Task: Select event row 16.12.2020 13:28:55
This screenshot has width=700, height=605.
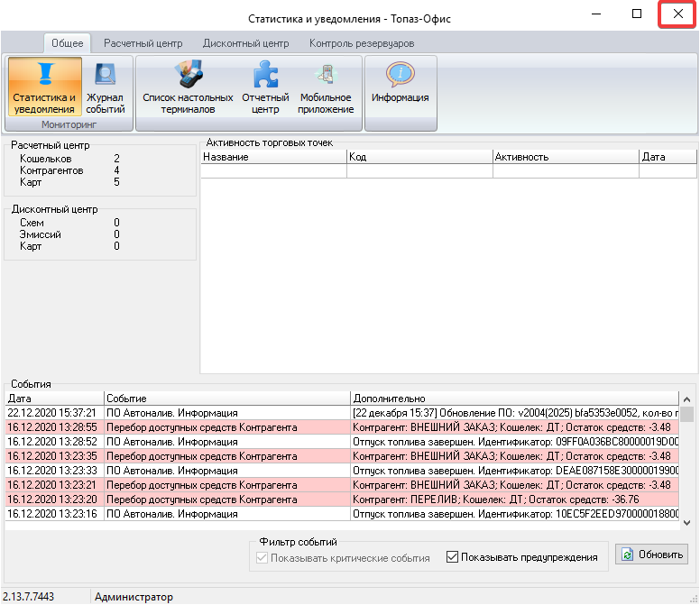Action: [343, 427]
